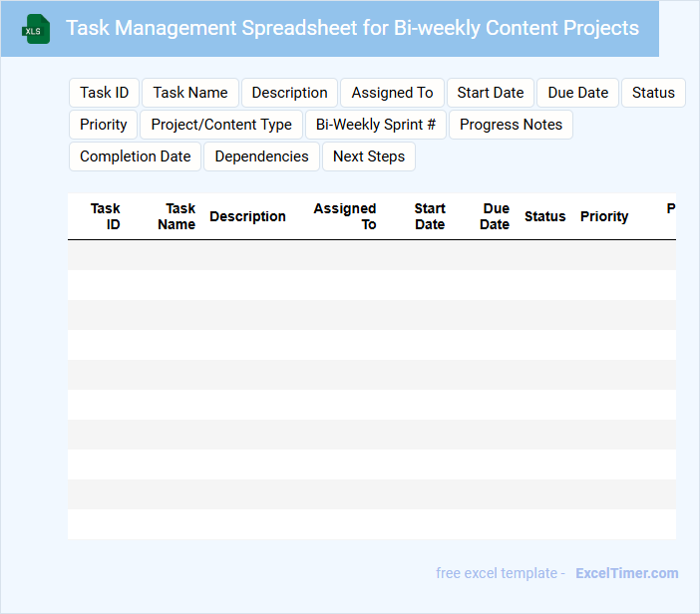The width and height of the screenshot is (700, 614).
Task: Select the Task Name tag
Action: 190,93
